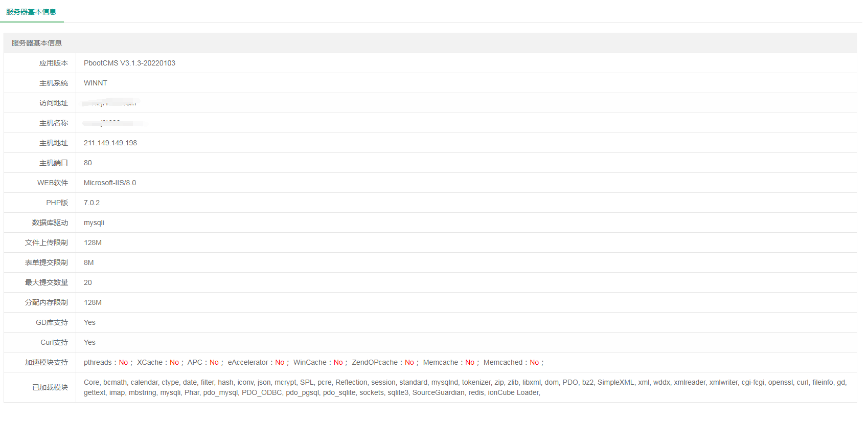Select the PHP version 7.0.2

pos(92,203)
